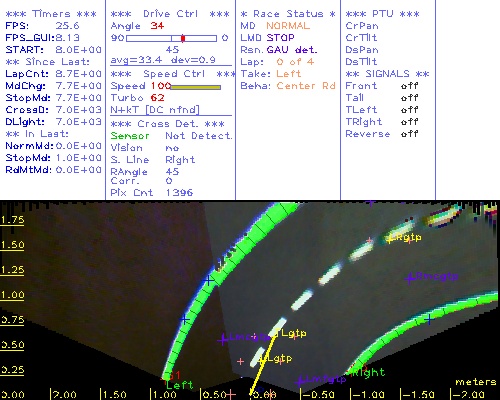The width and height of the screenshot is (500, 400).
Task: Click the green Left lane label
Action: click(x=180, y=385)
